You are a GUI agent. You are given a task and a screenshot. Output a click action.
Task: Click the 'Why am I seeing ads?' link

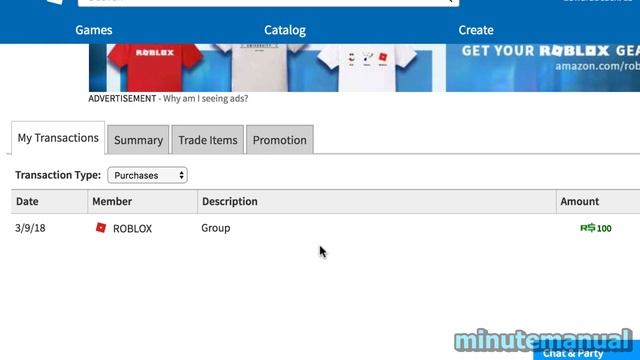(205, 98)
